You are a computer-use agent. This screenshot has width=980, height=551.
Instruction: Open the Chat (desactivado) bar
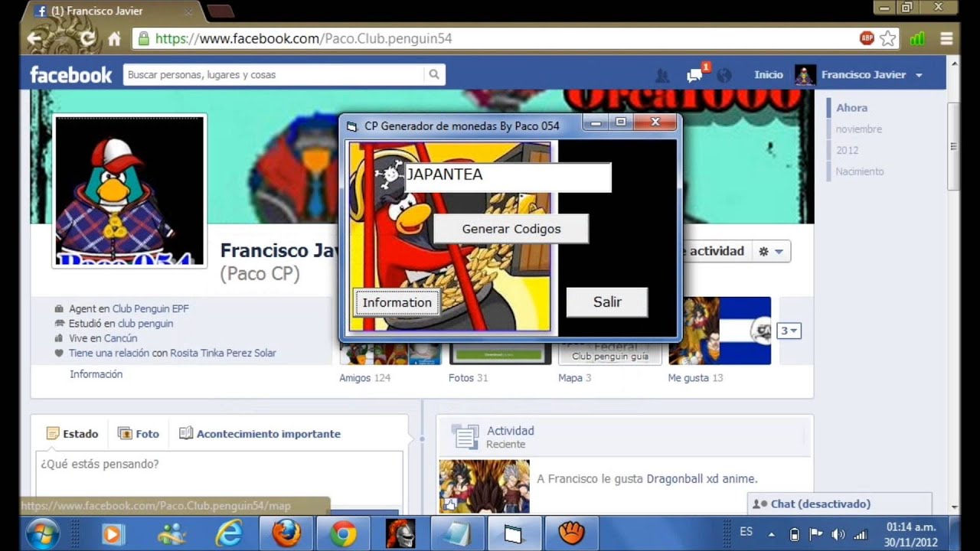pyautogui.click(x=839, y=504)
